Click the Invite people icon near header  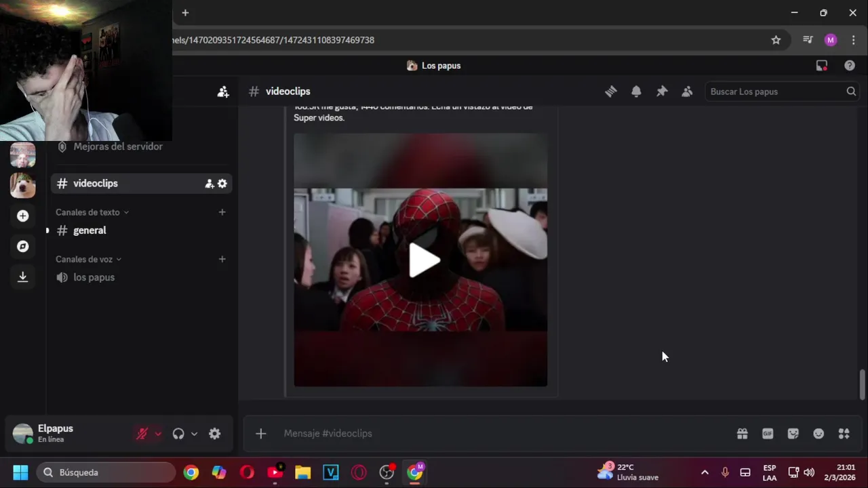click(x=223, y=91)
